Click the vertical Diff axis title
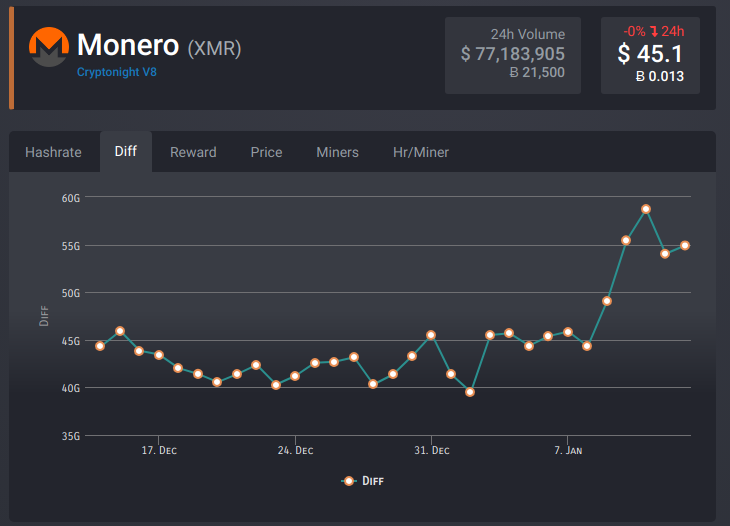 (44, 316)
